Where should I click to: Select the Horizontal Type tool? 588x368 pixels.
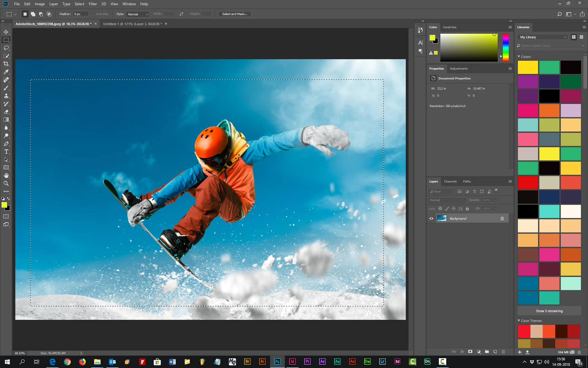point(6,152)
